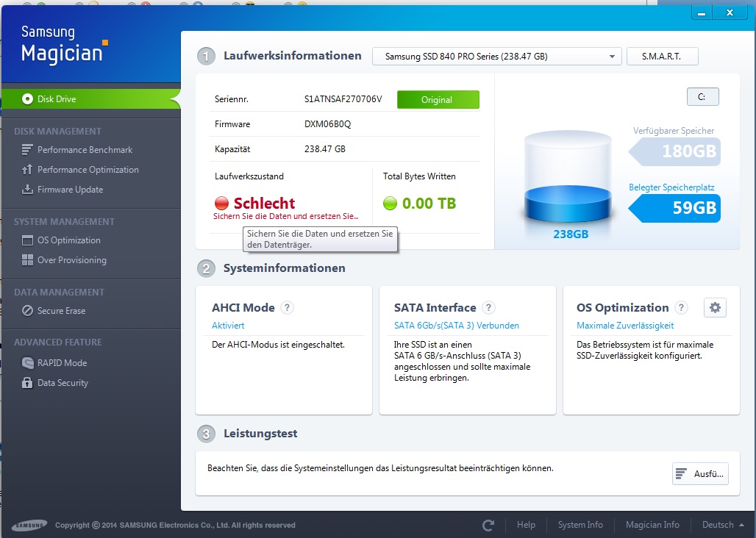This screenshot has width=756, height=538.
Task: Go to Firmware Update
Action: [x=71, y=190]
